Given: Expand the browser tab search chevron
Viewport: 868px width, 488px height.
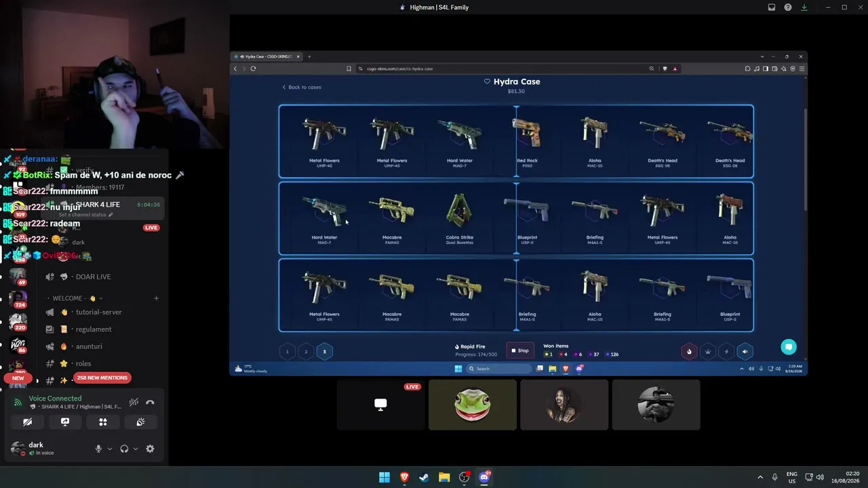Looking at the screenshot, I should [762, 57].
